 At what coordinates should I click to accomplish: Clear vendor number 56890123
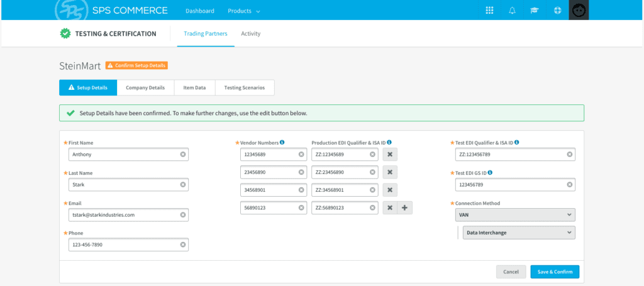point(301,207)
